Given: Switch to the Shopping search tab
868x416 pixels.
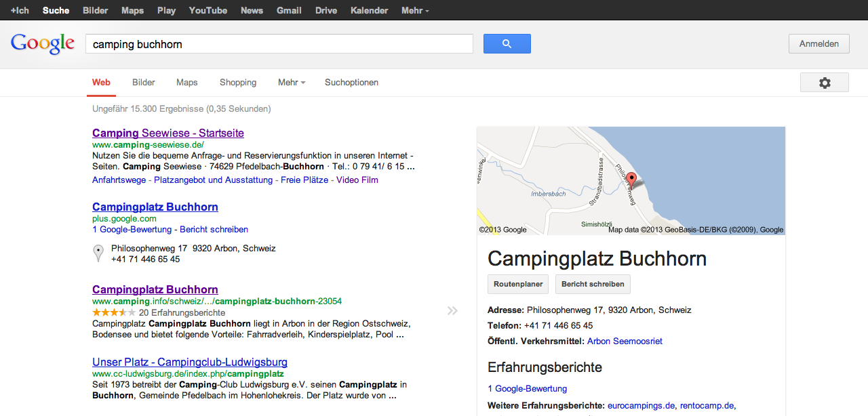Looking at the screenshot, I should (x=238, y=83).
